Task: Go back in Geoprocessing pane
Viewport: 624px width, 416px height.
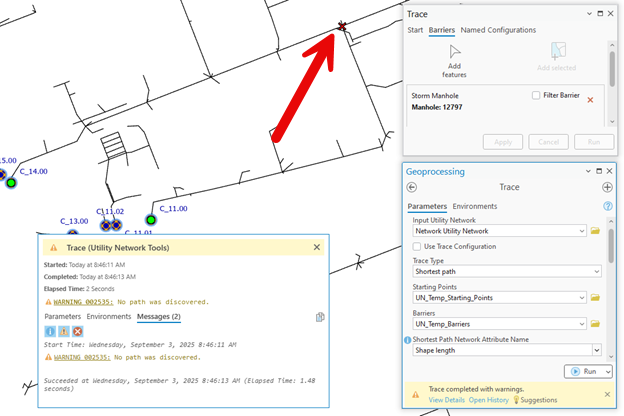Action: [x=412, y=187]
